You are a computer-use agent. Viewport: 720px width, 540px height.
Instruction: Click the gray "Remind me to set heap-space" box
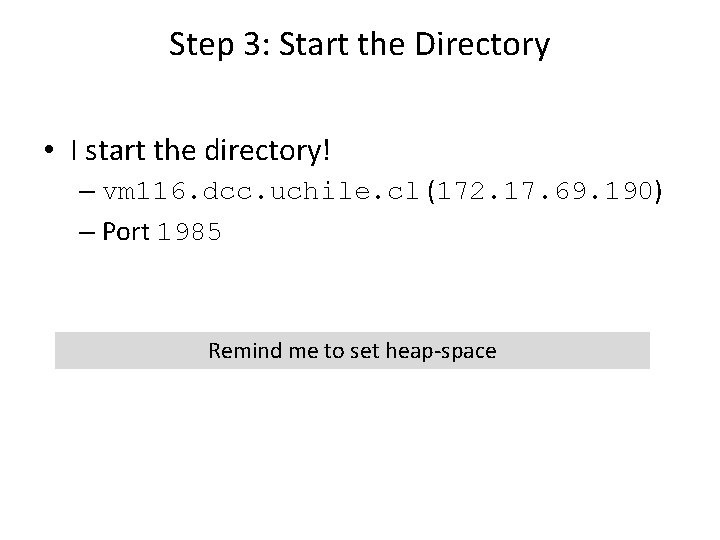[x=352, y=351]
